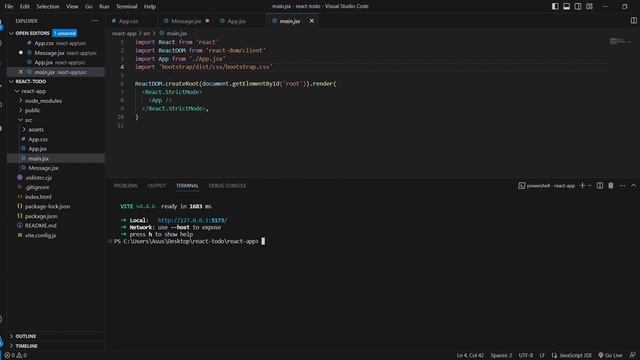The image size is (640, 360).
Task: Toggle primary side bar layout icon
Action: pos(555,7)
